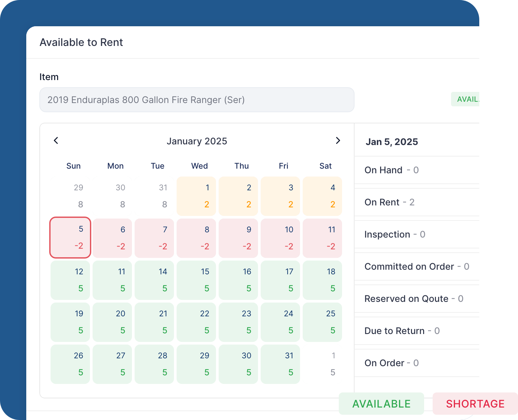Go to the previous month
The width and height of the screenshot is (518, 420).
pyautogui.click(x=56, y=140)
